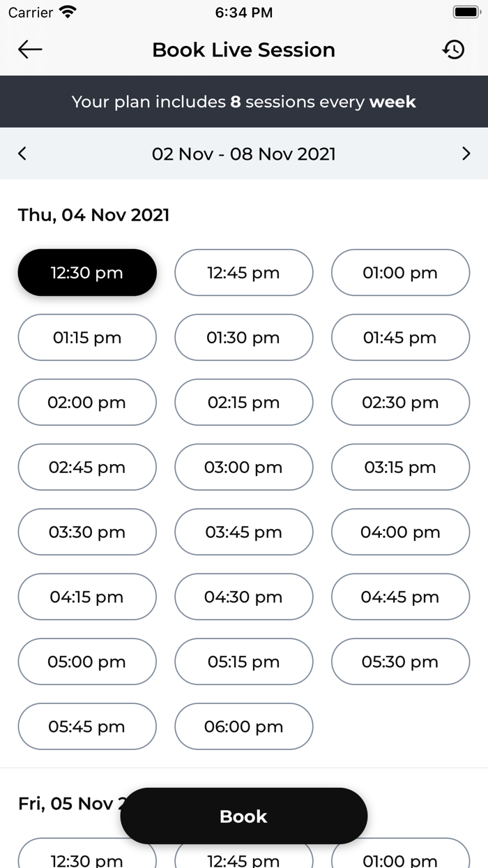Image resolution: width=488 pixels, height=868 pixels.
Task: Choose the 01:45 pm session time
Action: tap(400, 337)
